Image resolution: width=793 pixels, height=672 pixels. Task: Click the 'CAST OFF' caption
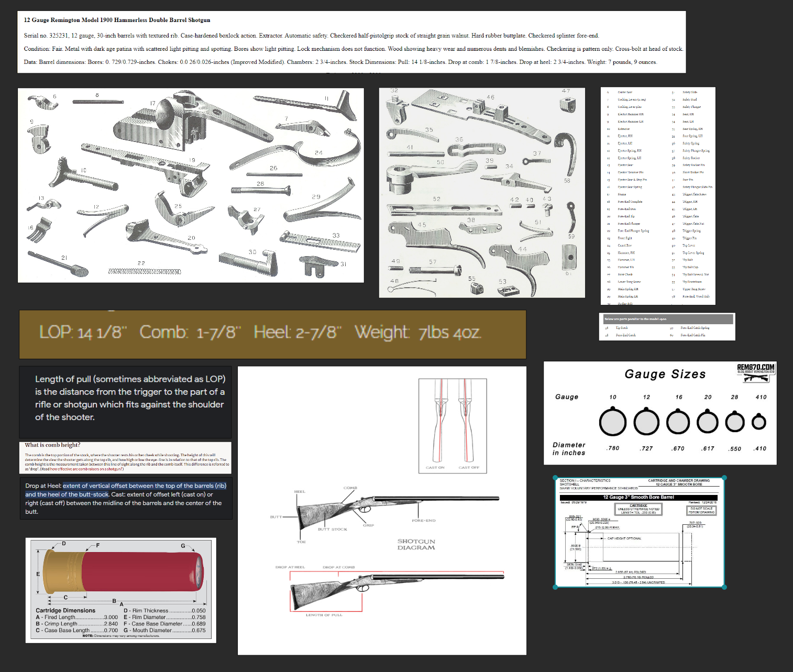[469, 468]
